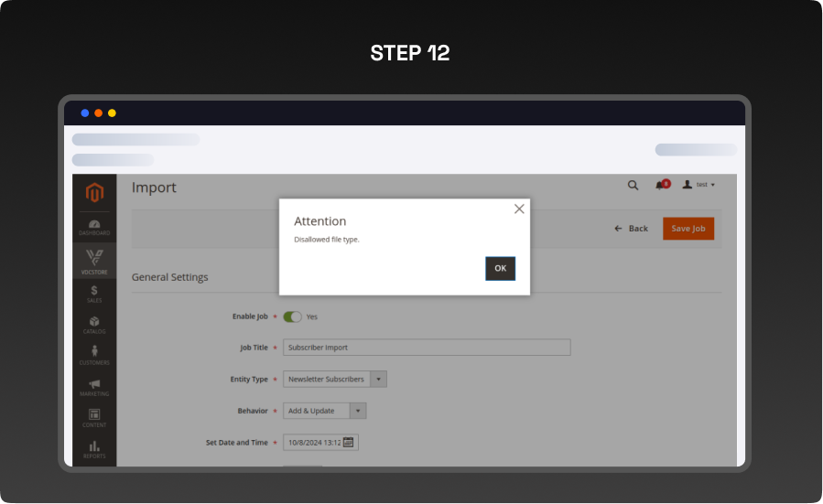Open the calendar date picker icon
The width and height of the screenshot is (823, 504).
pyautogui.click(x=349, y=443)
